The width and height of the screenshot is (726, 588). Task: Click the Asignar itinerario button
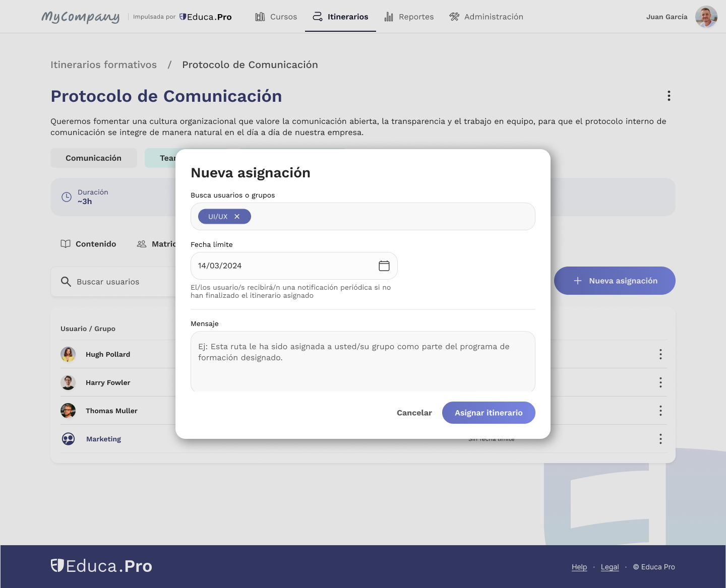pos(488,413)
